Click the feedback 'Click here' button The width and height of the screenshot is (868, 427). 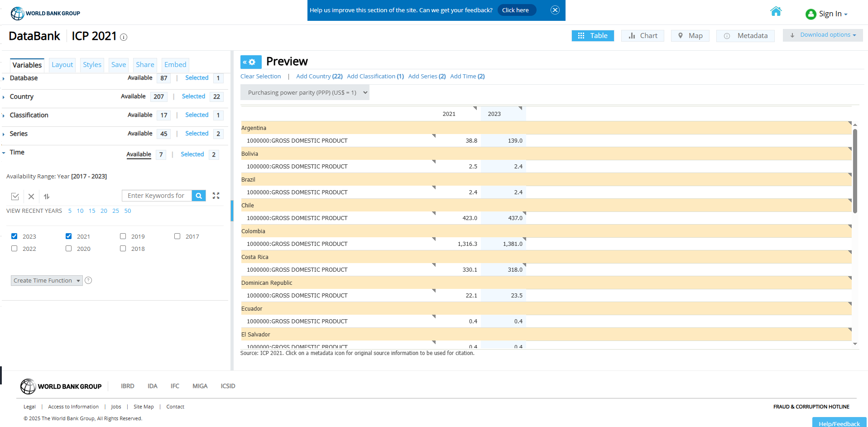[x=516, y=10]
